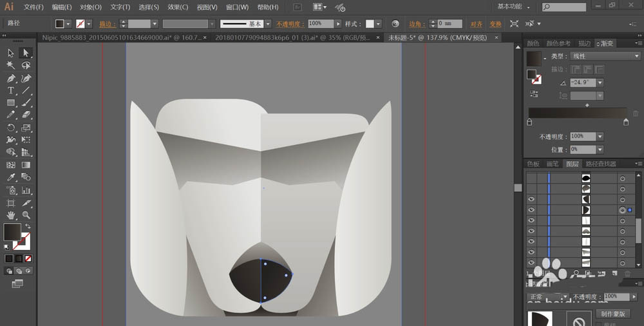The width and height of the screenshot is (644, 326).
Task: Toggle eye of the bottom-most visible layer row
Action: coord(531,263)
